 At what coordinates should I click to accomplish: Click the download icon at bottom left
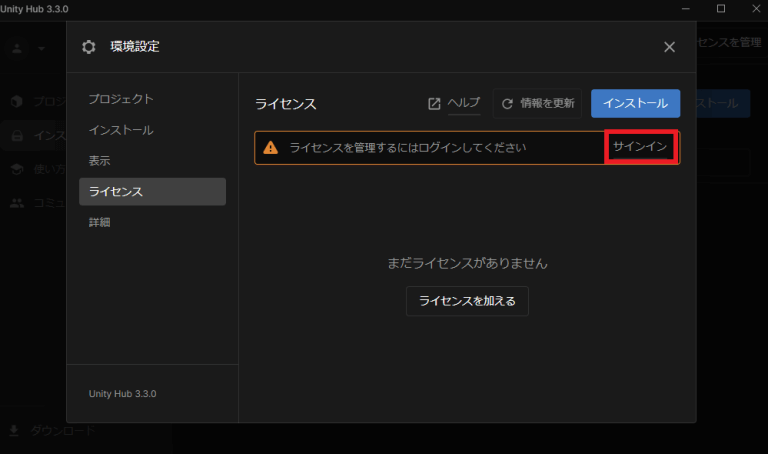pos(14,430)
